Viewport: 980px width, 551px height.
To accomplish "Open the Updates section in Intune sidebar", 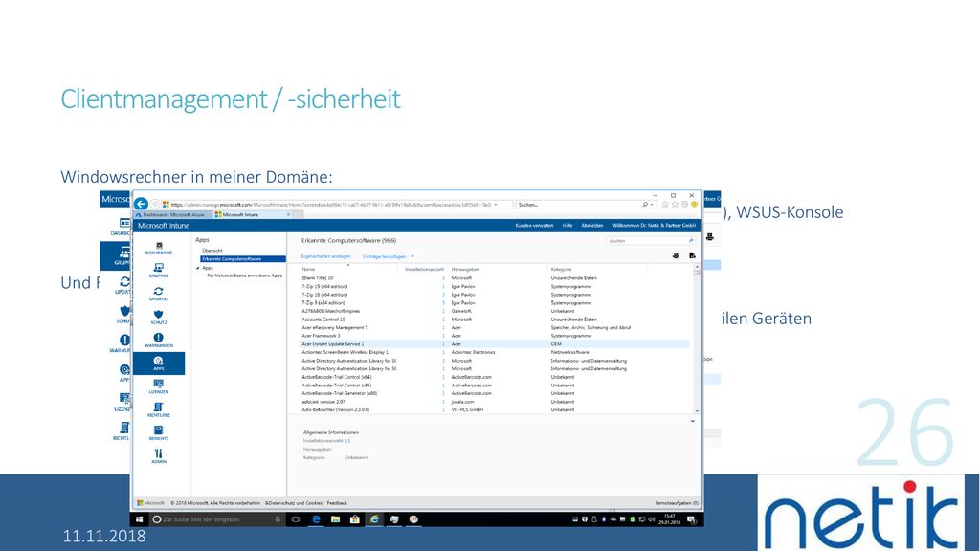I will tap(159, 295).
